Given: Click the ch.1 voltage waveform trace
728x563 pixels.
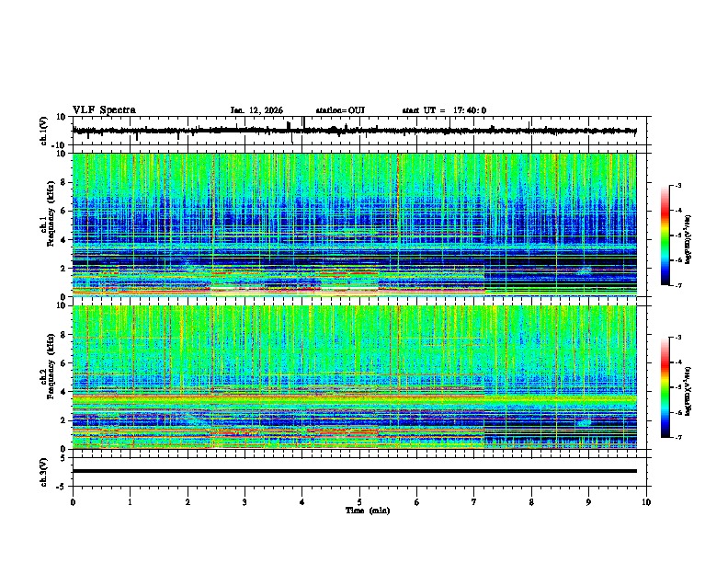Looking at the screenshot, I should coord(354,131).
